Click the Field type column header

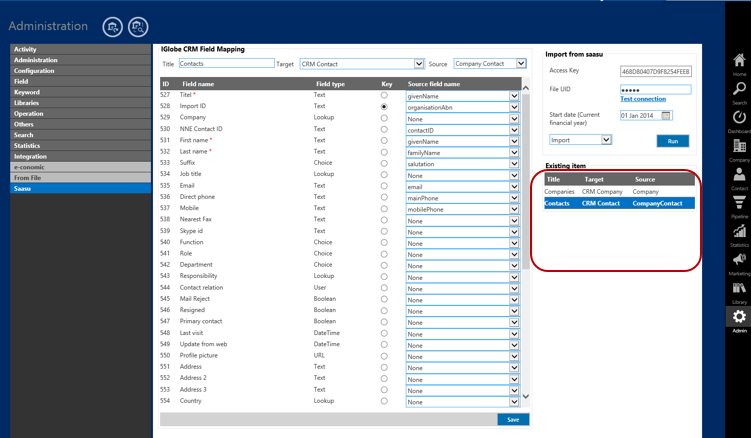tap(330, 84)
